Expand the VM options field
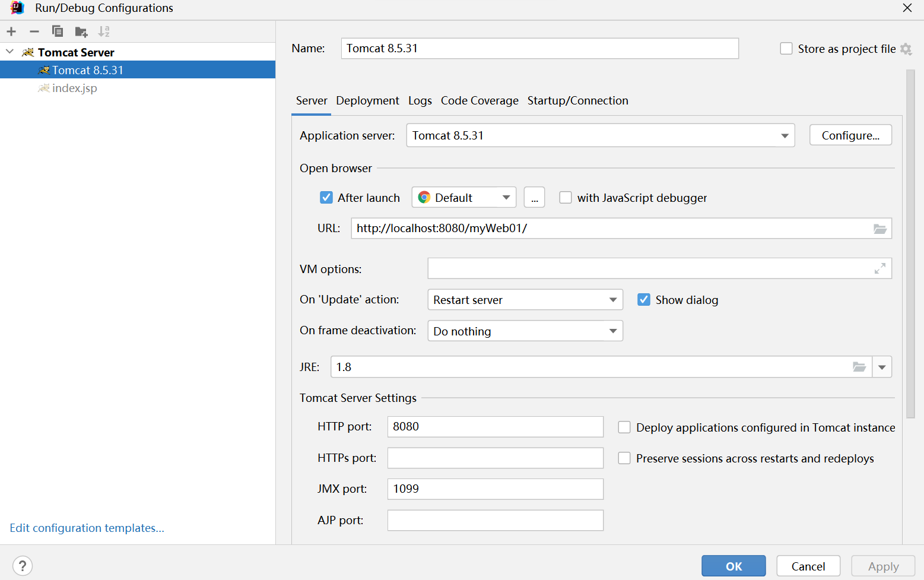 (880, 268)
